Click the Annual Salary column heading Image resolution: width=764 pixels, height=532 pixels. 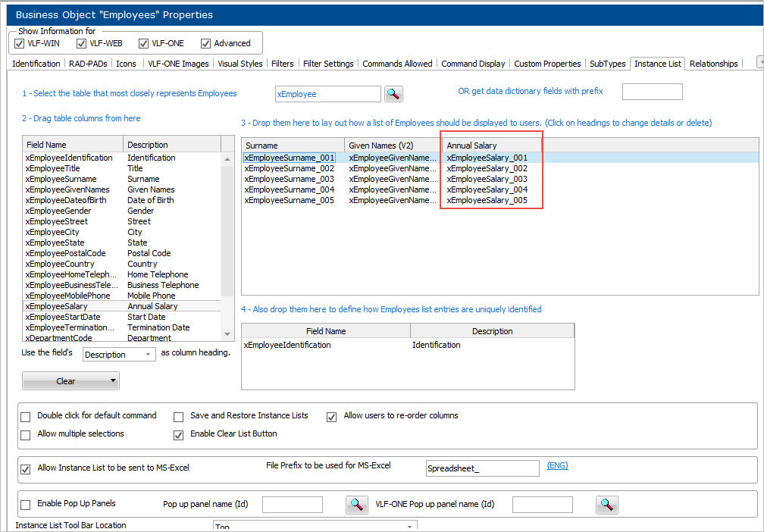493,145
